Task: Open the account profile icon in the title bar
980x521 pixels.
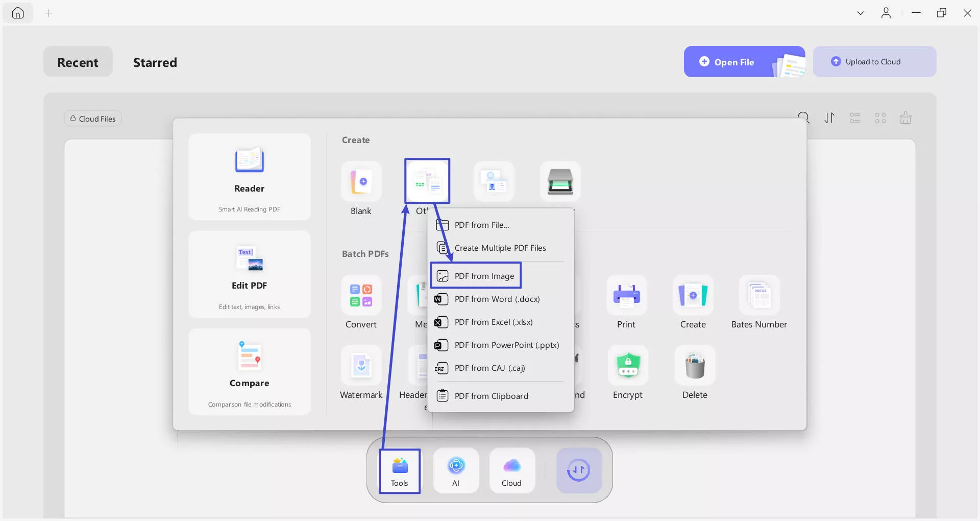Action: [886, 13]
